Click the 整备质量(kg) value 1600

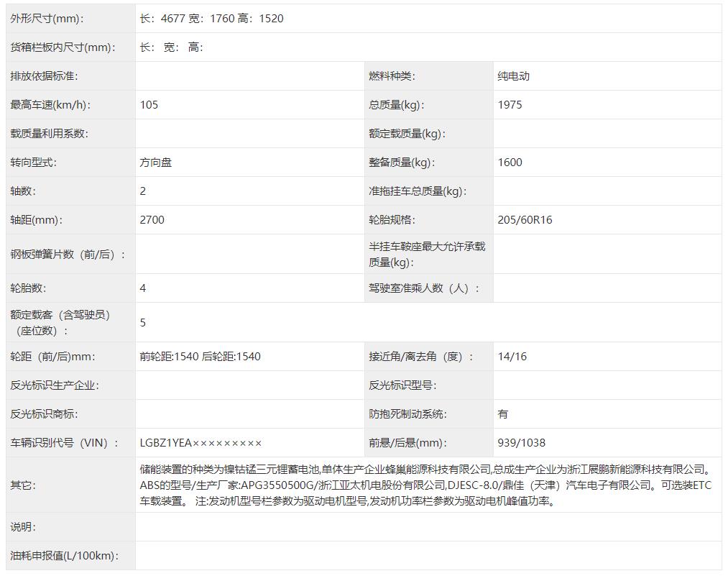510,163
